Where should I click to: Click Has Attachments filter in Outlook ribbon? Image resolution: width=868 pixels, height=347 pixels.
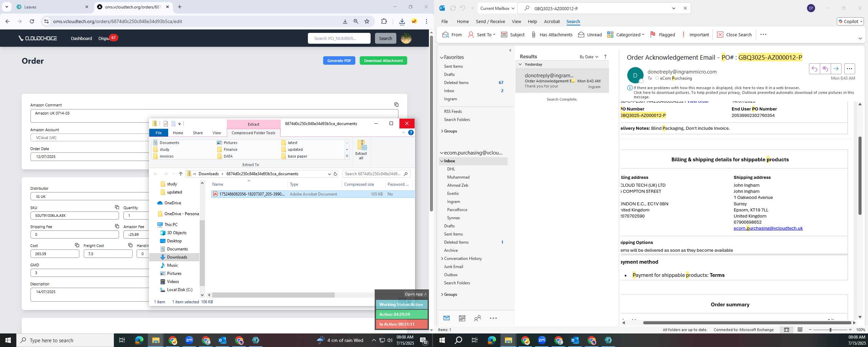[552, 35]
